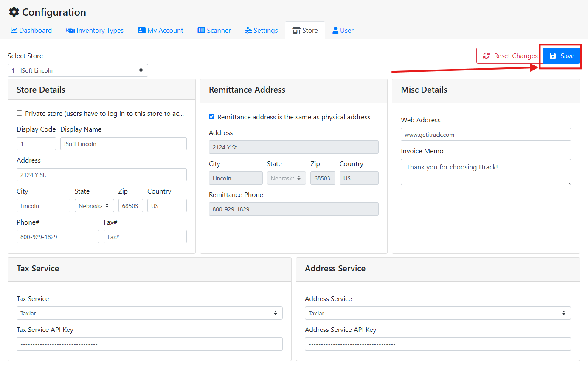Click the floppy disk icon in Save
This screenshot has width=588, height=368.
pyautogui.click(x=553, y=56)
